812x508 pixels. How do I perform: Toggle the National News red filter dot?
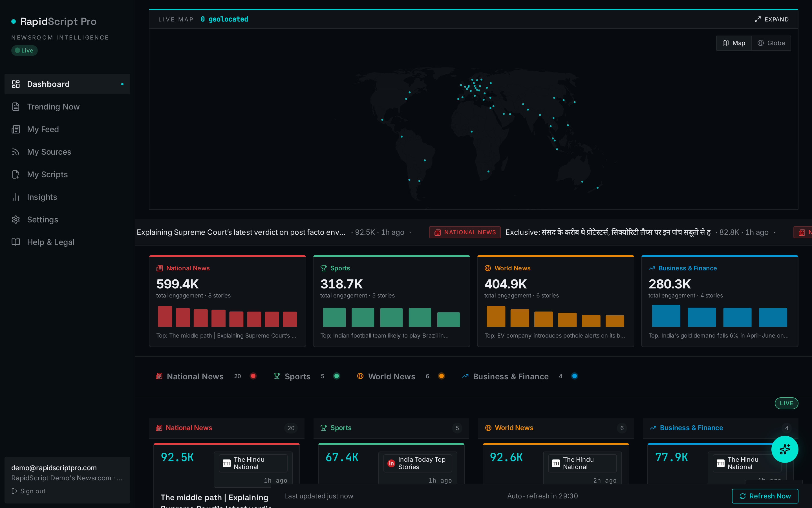(x=253, y=376)
